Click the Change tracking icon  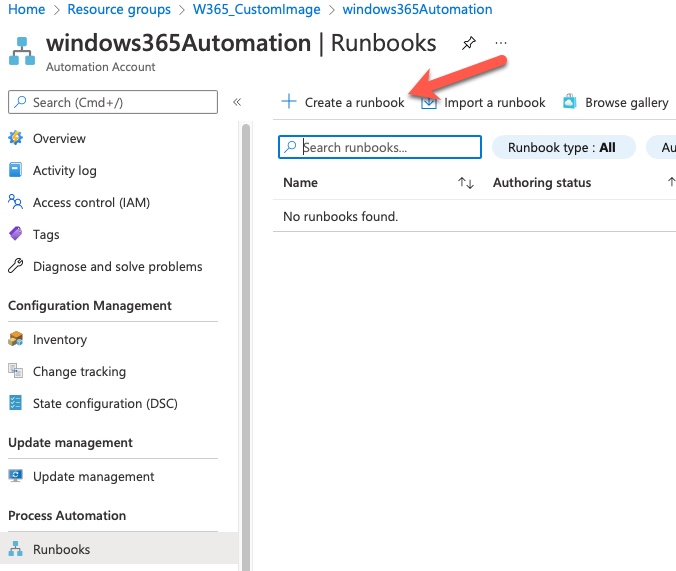(x=16, y=371)
